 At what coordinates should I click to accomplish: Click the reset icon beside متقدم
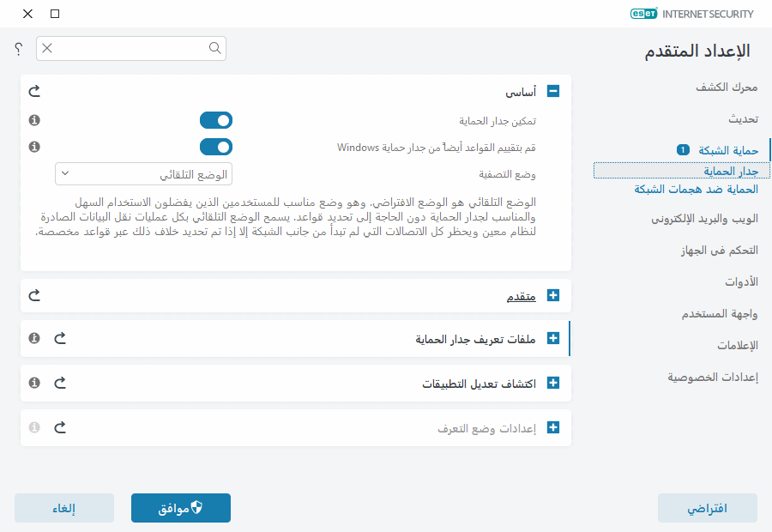pyautogui.click(x=33, y=296)
